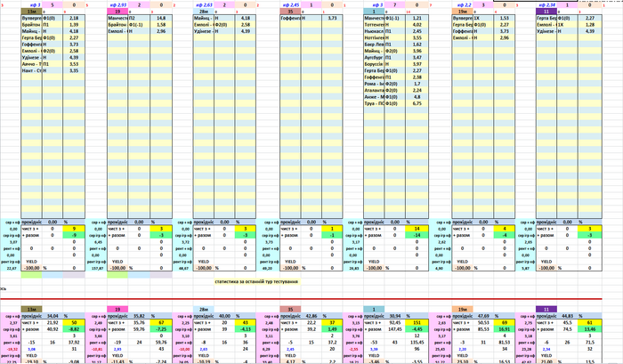Select the match cell starting with "Баєр Лев"
This screenshot has width=623, height=364.
(x=375, y=44)
